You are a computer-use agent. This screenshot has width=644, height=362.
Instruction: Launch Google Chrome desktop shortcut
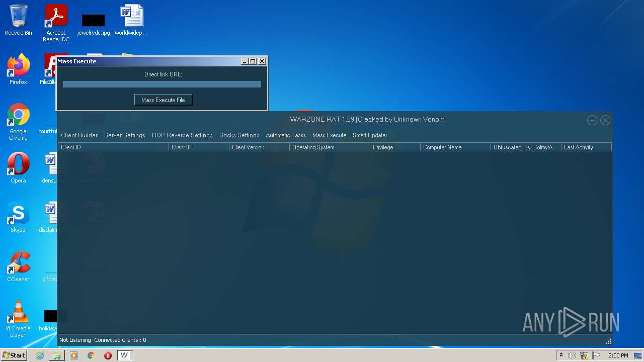click(x=18, y=122)
